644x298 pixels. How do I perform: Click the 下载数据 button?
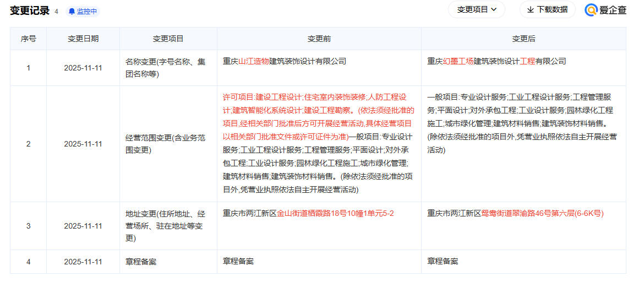[548, 9]
